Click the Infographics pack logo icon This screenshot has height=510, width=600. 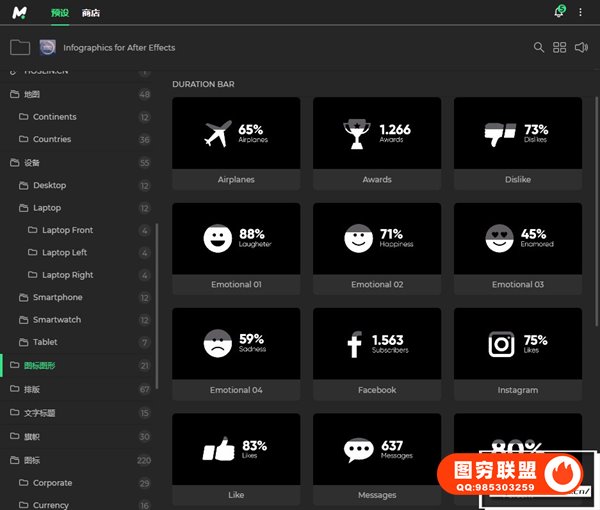pos(48,47)
